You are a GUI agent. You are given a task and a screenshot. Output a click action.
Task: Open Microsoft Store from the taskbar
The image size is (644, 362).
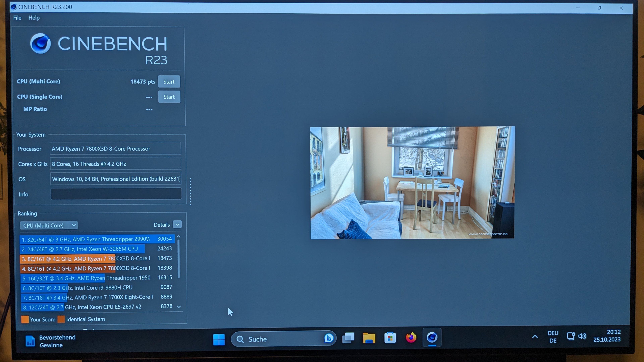(x=390, y=338)
